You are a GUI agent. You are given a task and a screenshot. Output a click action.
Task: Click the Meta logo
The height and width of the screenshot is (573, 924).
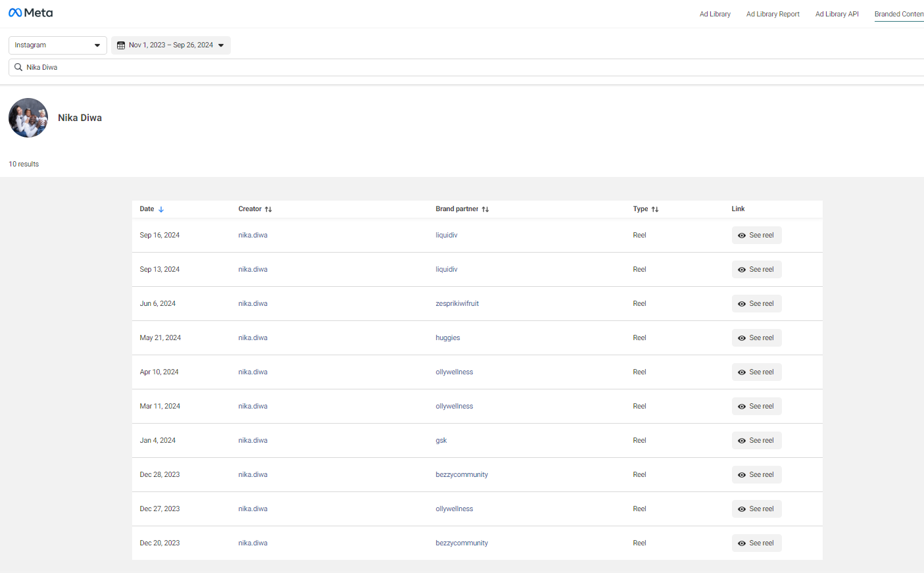click(x=30, y=12)
